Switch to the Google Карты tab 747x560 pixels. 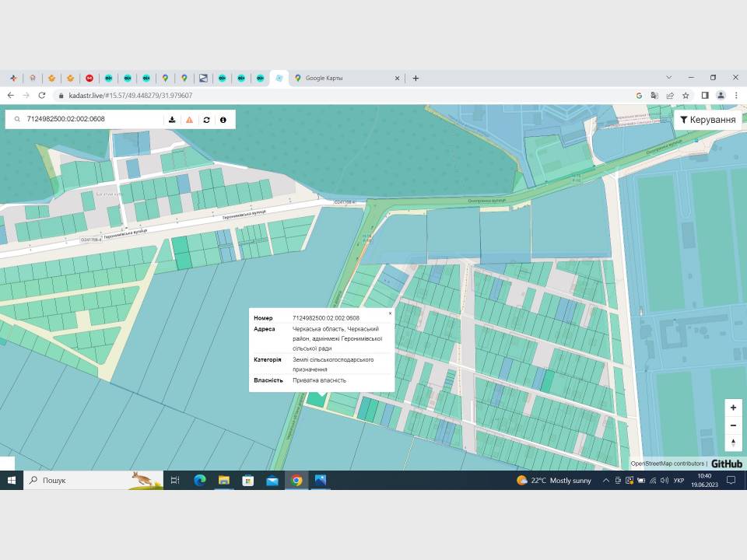pos(346,78)
